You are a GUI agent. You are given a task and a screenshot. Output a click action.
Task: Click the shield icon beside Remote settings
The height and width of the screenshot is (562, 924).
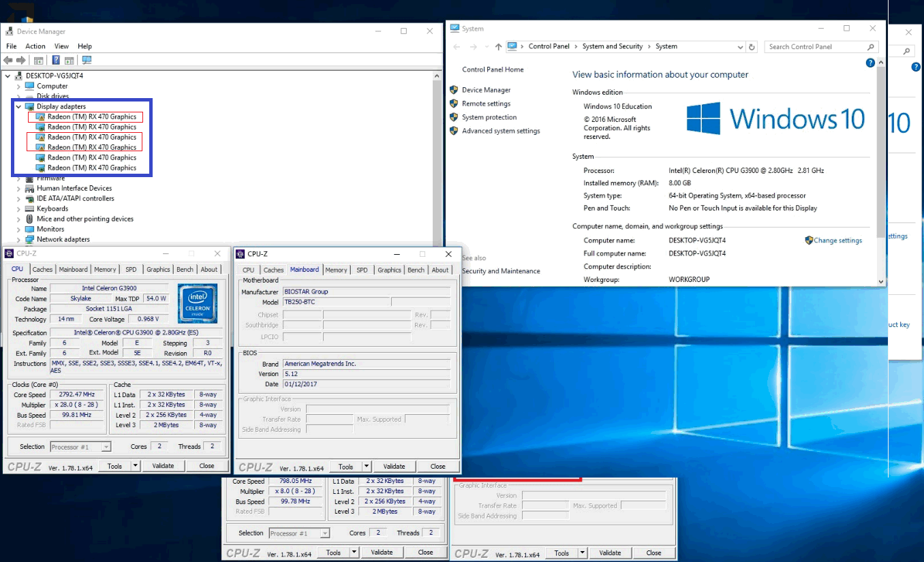click(x=454, y=104)
